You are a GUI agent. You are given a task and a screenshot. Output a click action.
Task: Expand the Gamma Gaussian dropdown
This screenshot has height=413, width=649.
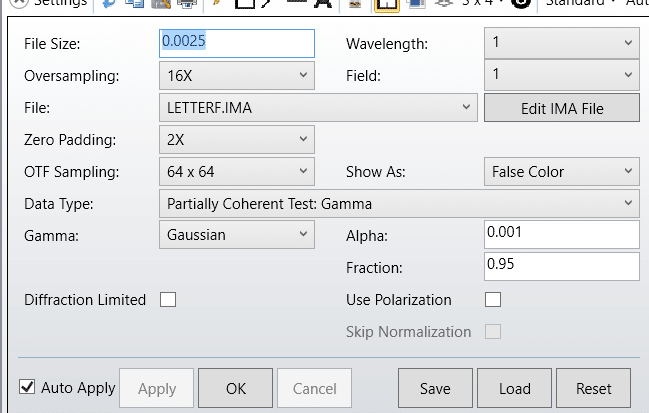click(236, 235)
